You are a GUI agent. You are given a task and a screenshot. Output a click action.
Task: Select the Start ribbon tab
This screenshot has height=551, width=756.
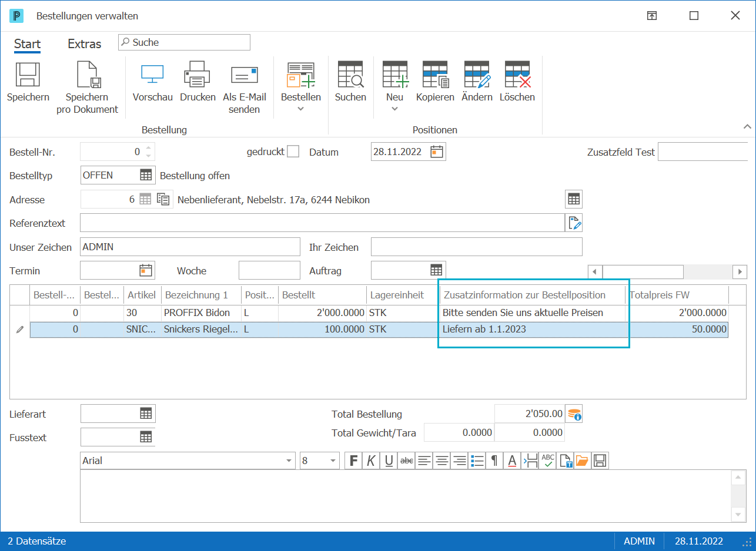click(x=27, y=44)
